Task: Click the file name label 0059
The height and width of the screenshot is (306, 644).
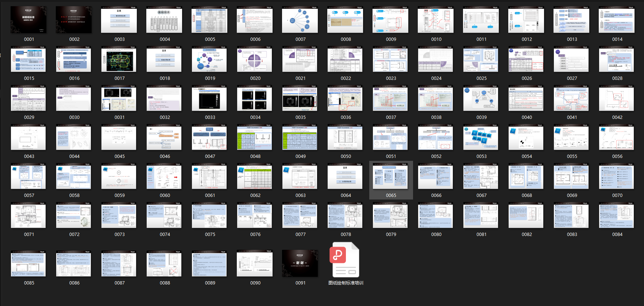Action: click(120, 195)
